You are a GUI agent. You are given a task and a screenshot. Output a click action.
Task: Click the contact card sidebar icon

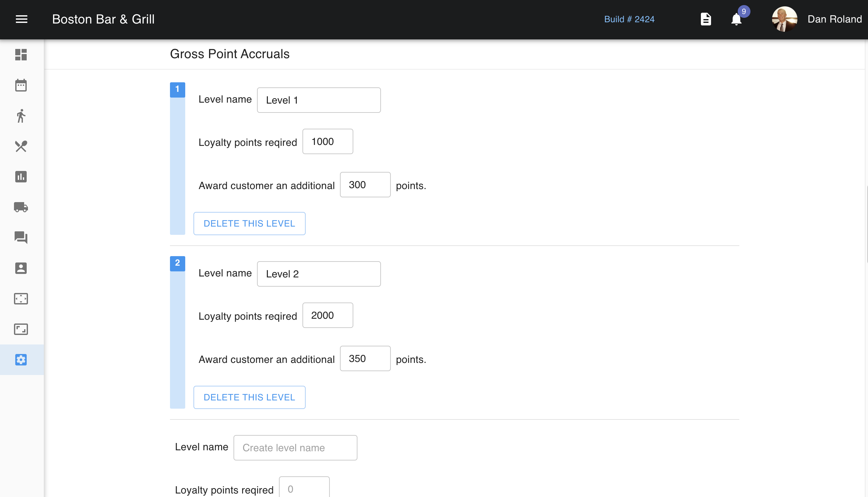[21, 268]
